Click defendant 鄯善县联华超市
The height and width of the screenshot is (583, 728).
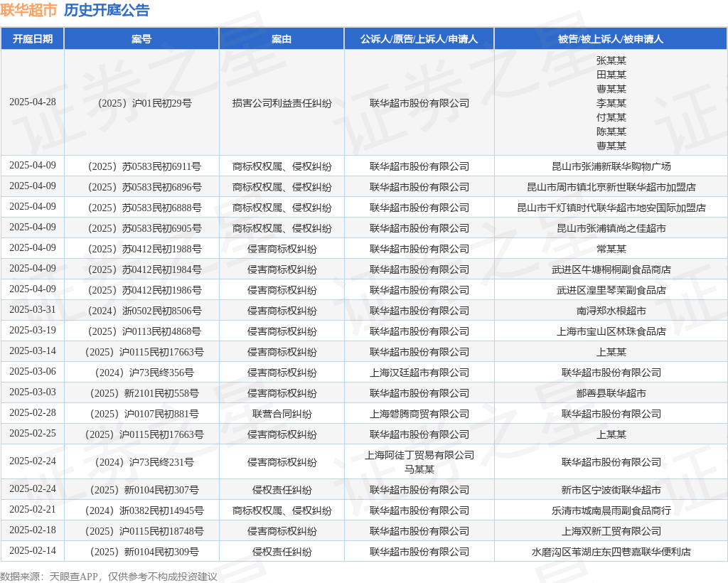[x=611, y=394]
